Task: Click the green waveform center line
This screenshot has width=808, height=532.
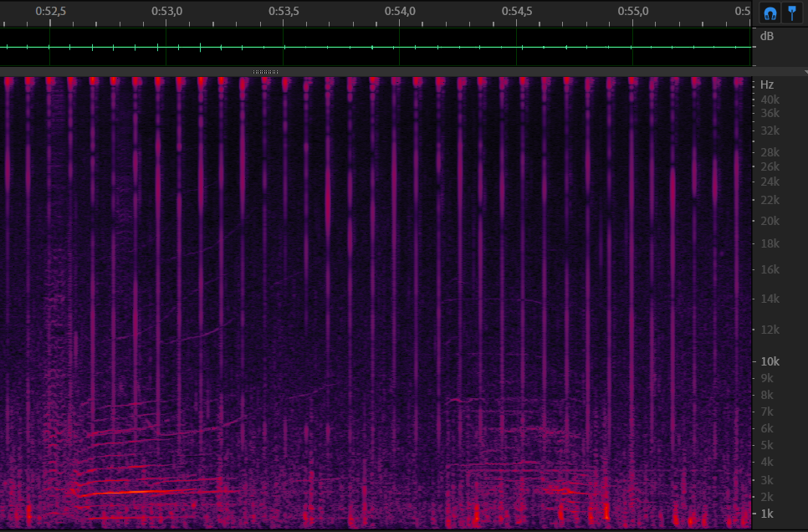Action: click(376, 47)
